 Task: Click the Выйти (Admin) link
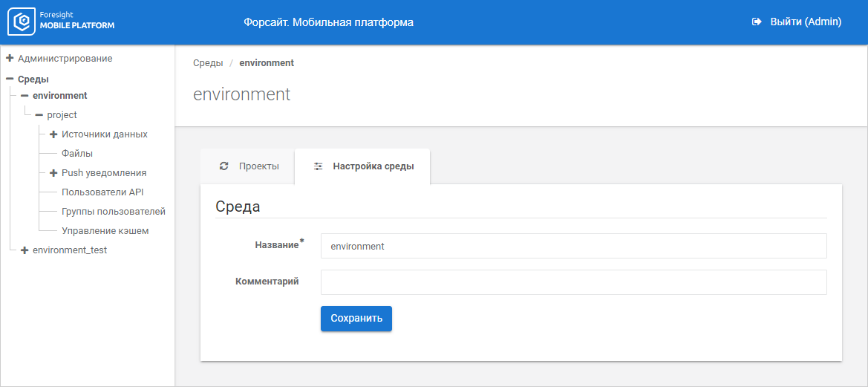point(805,22)
